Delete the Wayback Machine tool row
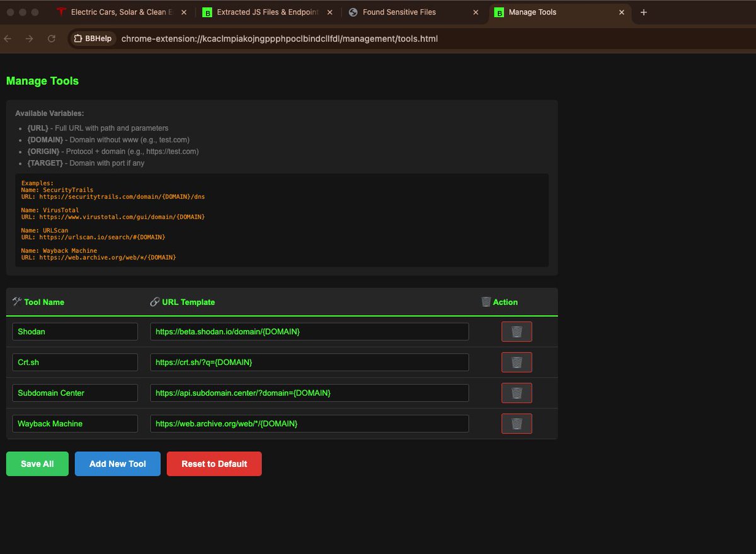Screen dimensions: 756x554 517,424
